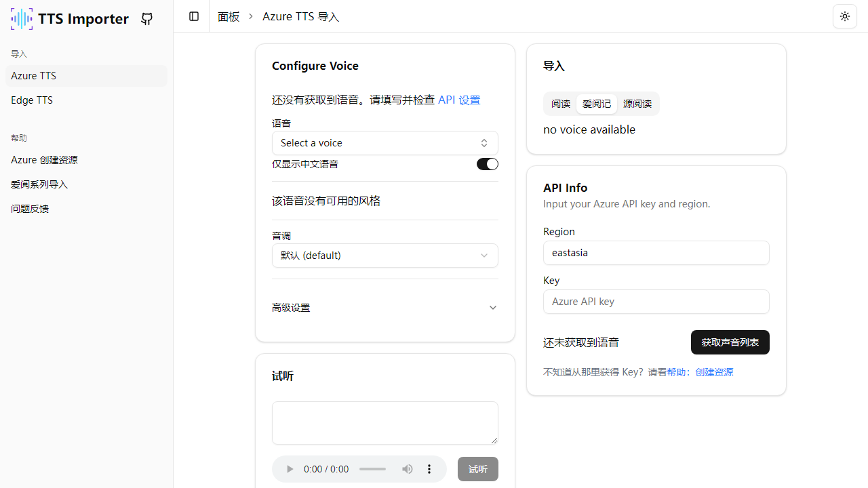Select the 爱阅记 tab
The image size is (868, 488).
pos(597,104)
